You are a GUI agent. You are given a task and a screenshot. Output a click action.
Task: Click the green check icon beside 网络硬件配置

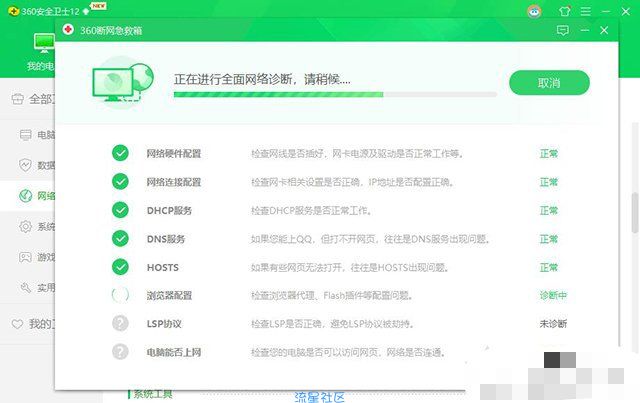click(x=120, y=153)
